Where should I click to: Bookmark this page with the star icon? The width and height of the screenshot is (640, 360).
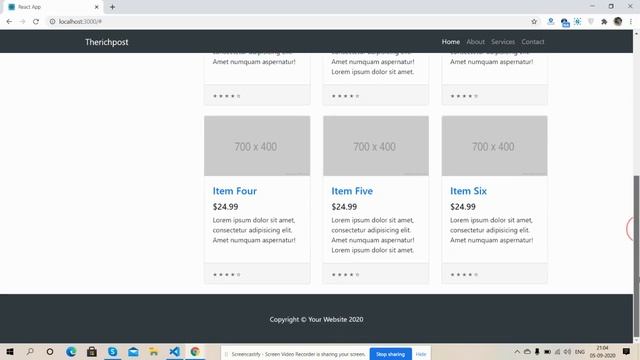[x=534, y=22]
